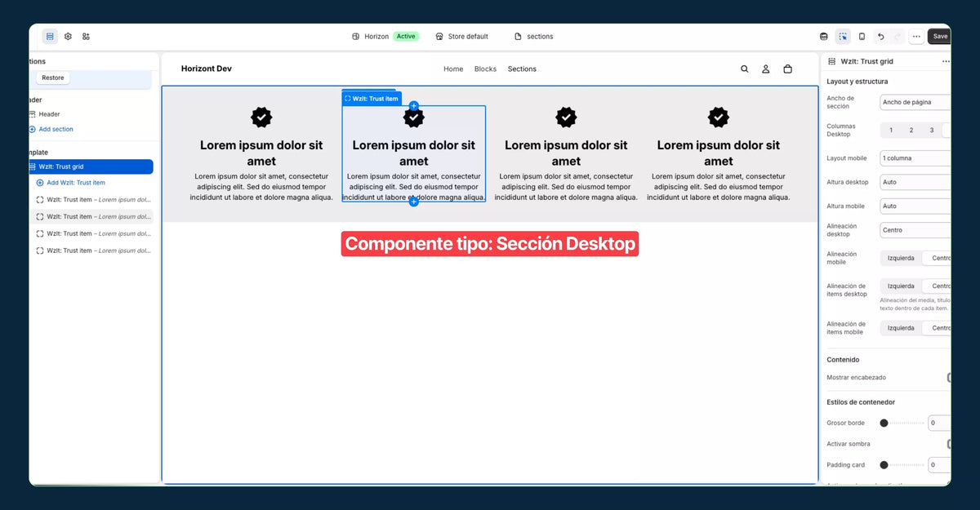This screenshot has height=510, width=980.
Task: Click the Grosor borde value field
Action: (939, 423)
